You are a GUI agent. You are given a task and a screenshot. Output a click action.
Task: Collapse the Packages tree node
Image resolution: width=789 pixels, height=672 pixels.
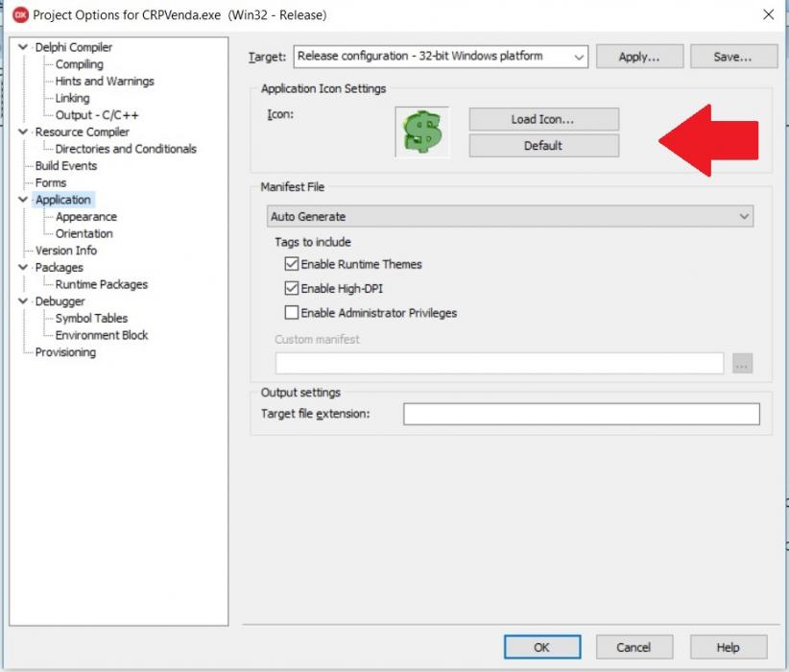[23, 267]
